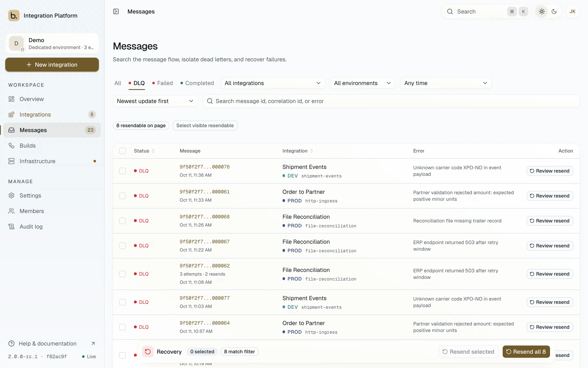
Task: Click the New integration button
Action: pyautogui.click(x=52, y=64)
